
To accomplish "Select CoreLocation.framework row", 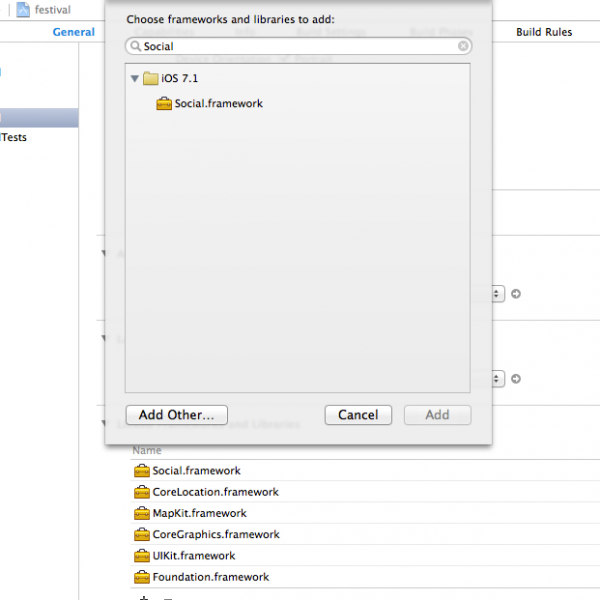I will coord(365,492).
